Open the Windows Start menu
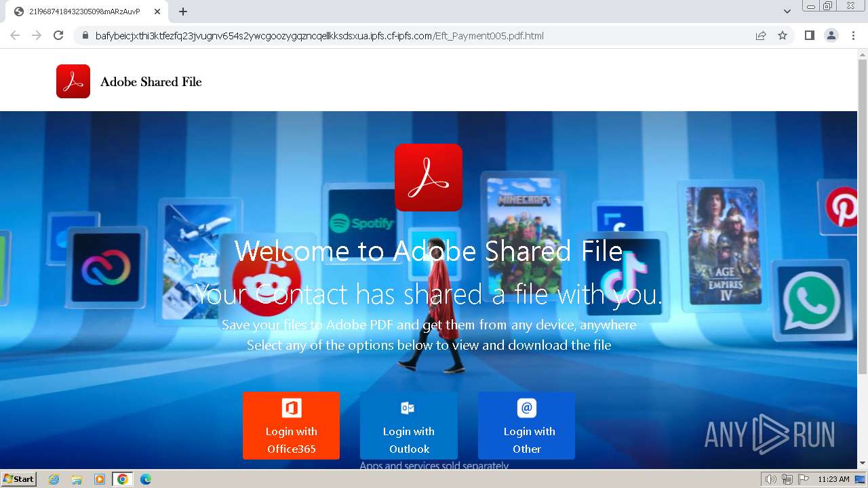 pyautogui.click(x=19, y=479)
